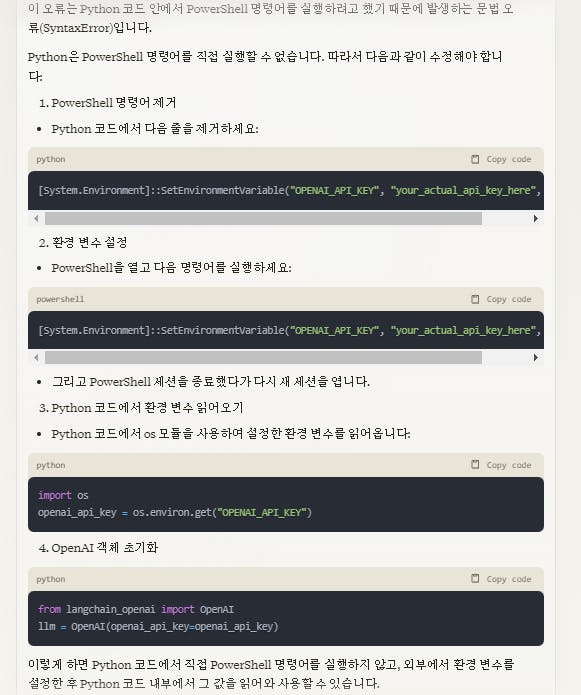Click clipboard icon on the first python code block

475,159
